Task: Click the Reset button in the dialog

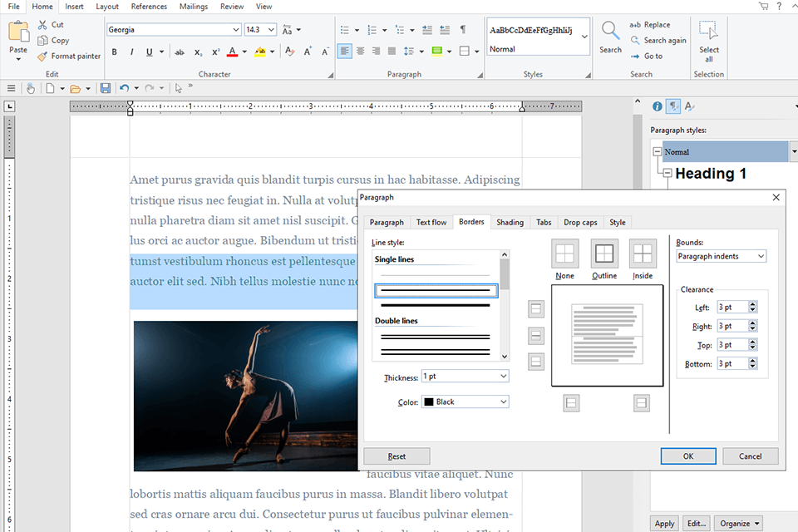Action: (x=396, y=456)
